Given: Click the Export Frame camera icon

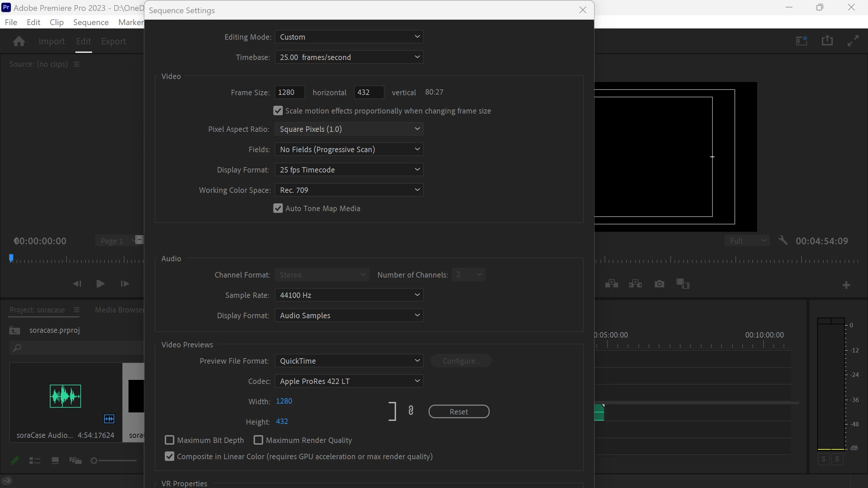Looking at the screenshot, I should click(659, 284).
